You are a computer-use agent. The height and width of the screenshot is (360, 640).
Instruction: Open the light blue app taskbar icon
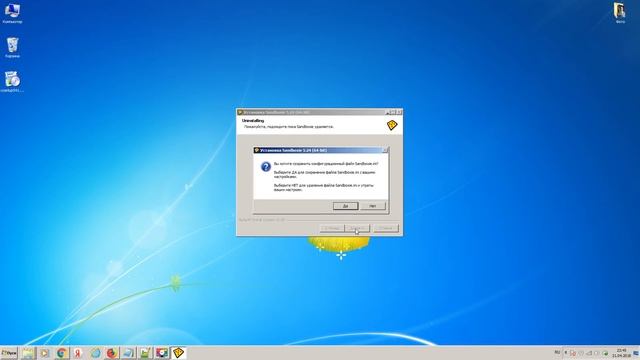(x=128, y=353)
